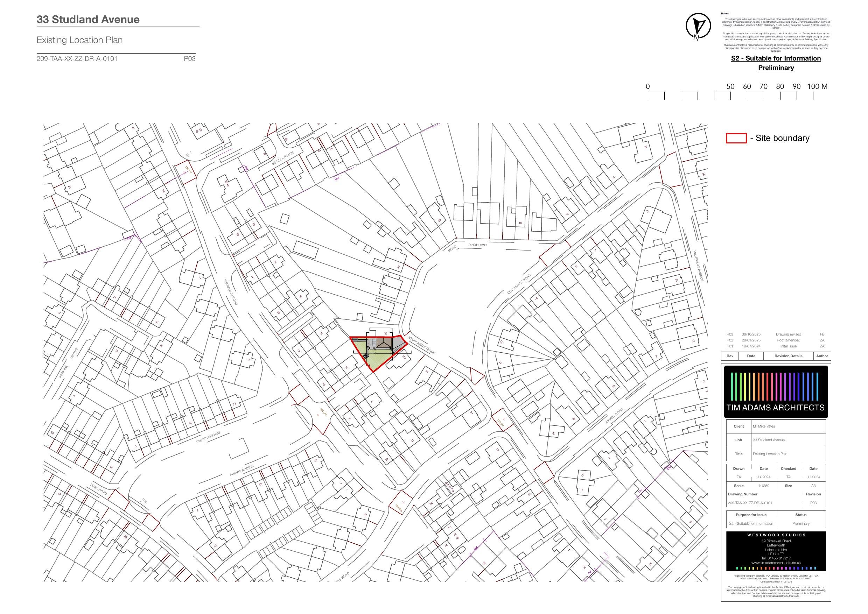Click the Client field Mr Mike Yates
868x614 pixels.
[x=764, y=426]
